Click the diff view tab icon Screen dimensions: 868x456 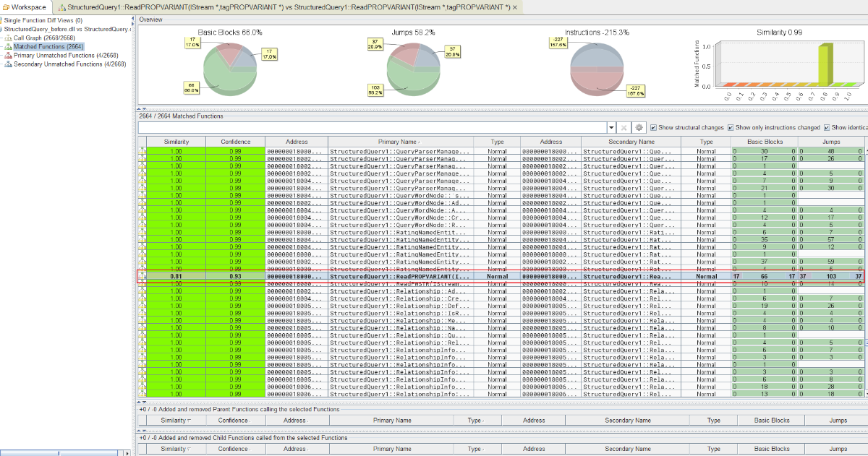tap(61, 7)
